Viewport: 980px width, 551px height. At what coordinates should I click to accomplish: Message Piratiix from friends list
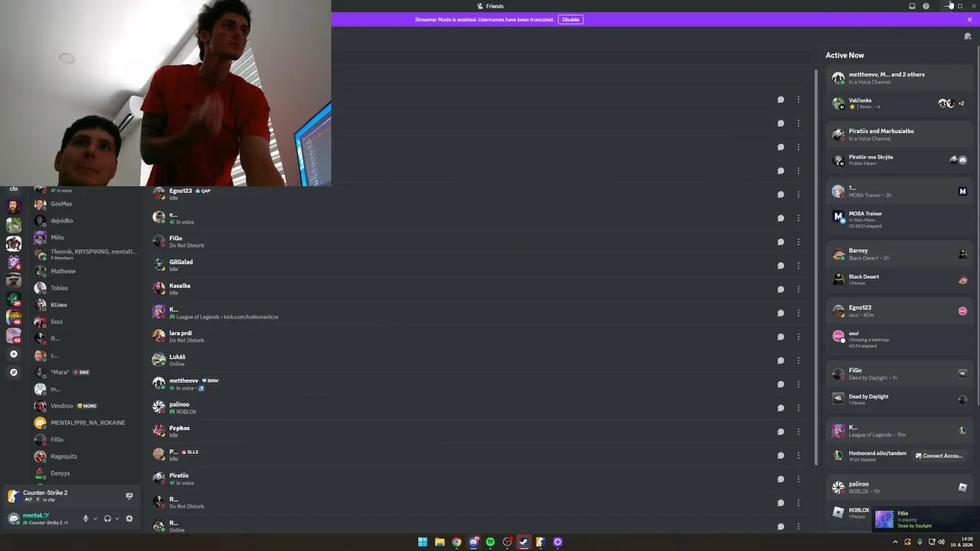point(780,479)
